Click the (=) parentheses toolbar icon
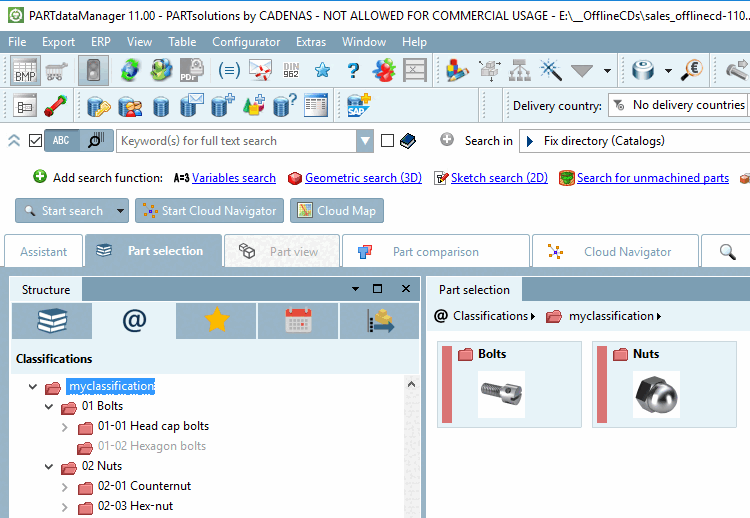This screenshot has height=518, width=750. 229,71
